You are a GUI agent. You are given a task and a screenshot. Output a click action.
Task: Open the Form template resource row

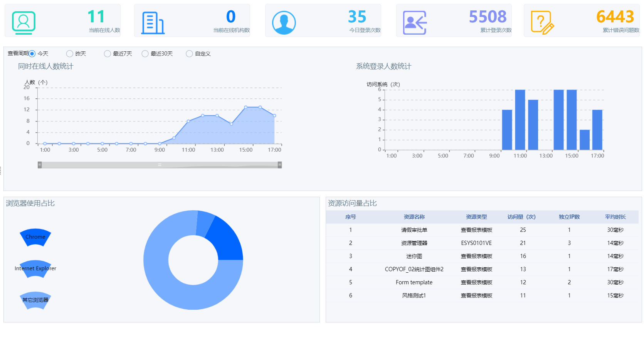pyautogui.click(x=414, y=282)
